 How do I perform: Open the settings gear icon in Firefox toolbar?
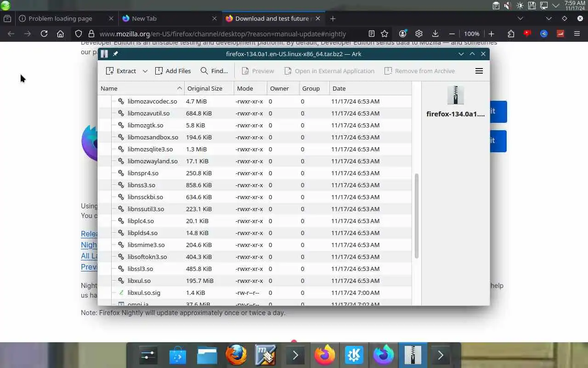tap(419, 34)
